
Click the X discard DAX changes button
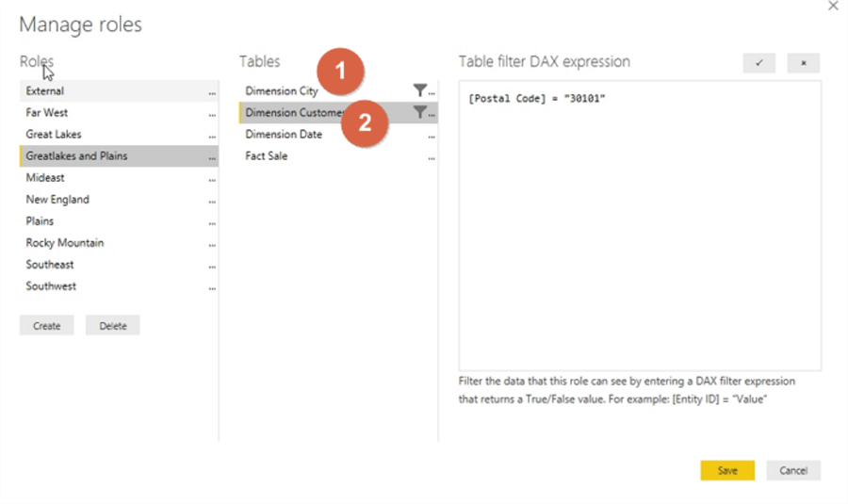tap(803, 63)
